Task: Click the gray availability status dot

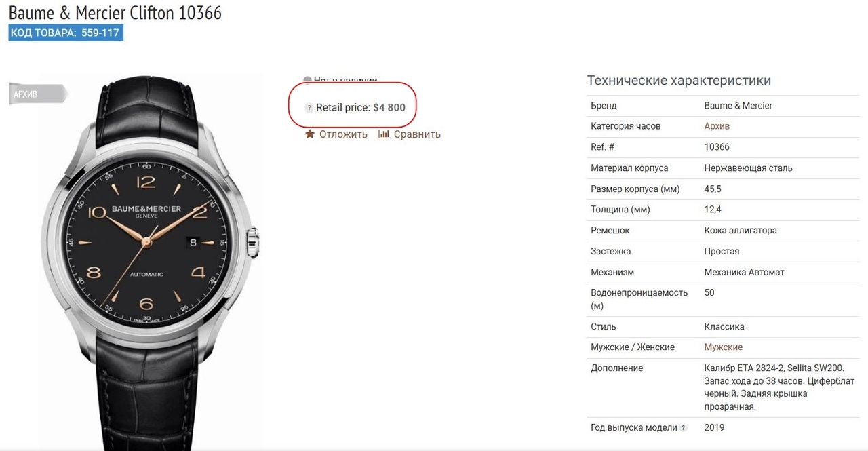Action: coord(307,80)
